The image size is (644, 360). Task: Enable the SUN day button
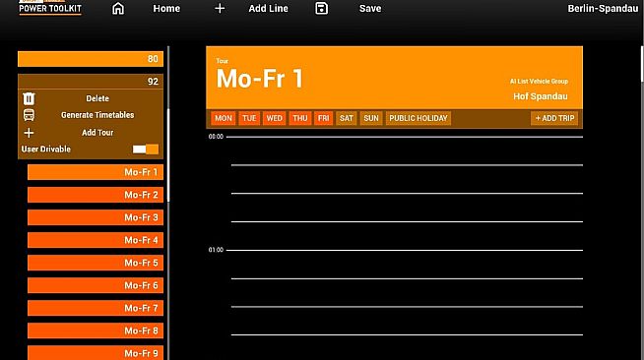click(371, 118)
